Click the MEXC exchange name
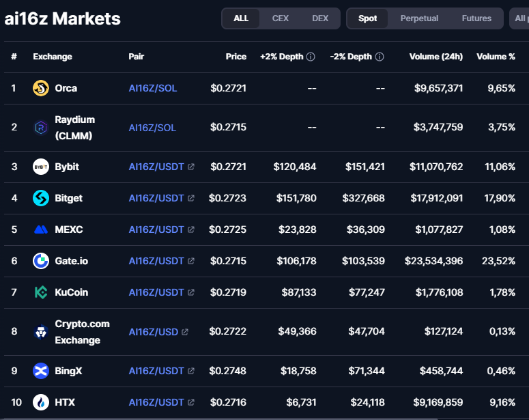 click(x=69, y=229)
